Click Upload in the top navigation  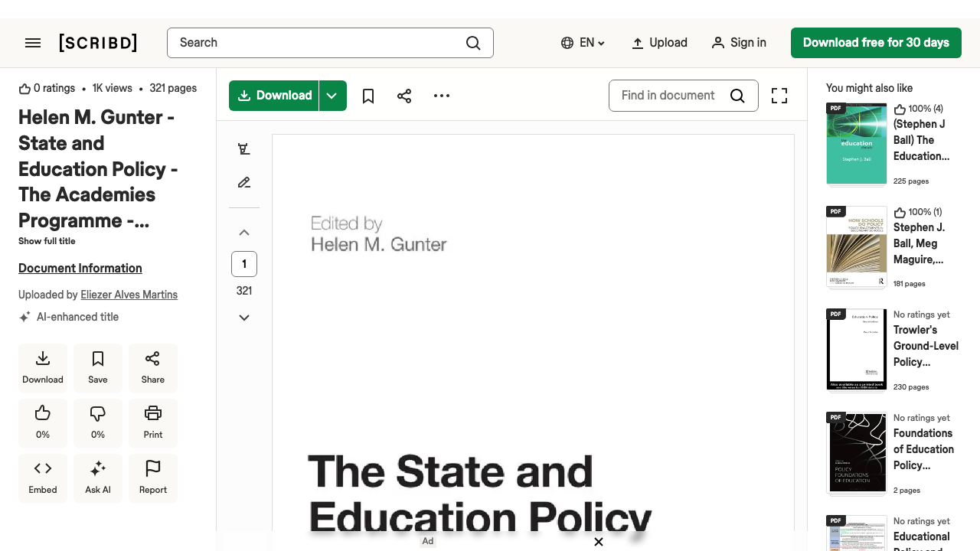tap(659, 43)
